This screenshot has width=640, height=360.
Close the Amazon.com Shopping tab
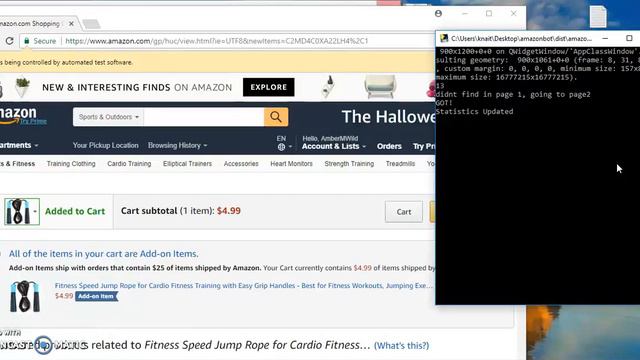coord(71,24)
